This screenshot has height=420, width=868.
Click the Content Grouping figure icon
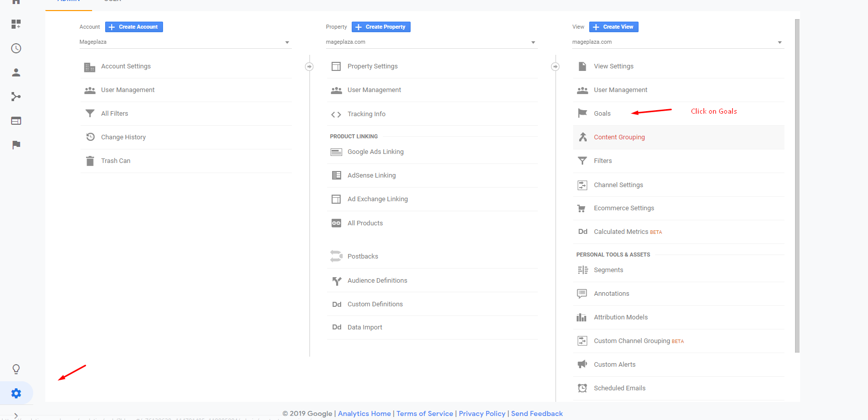pos(583,137)
